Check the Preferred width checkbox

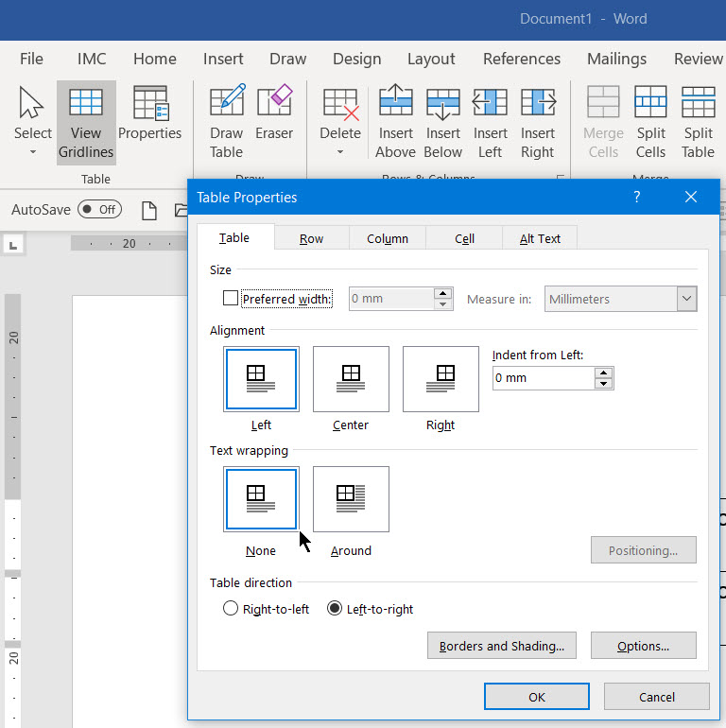coord(231,298)
